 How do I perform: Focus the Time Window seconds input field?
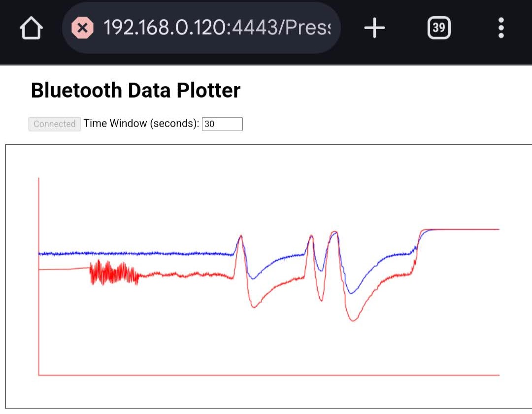222,124
